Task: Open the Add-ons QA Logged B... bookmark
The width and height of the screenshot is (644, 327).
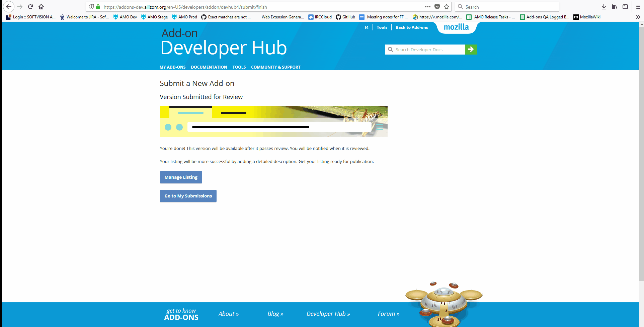Action: pos(544,17)
